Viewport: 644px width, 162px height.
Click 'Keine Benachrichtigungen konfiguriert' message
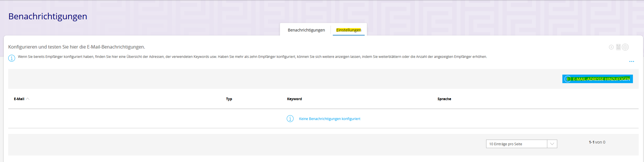[x=330, y=119]
